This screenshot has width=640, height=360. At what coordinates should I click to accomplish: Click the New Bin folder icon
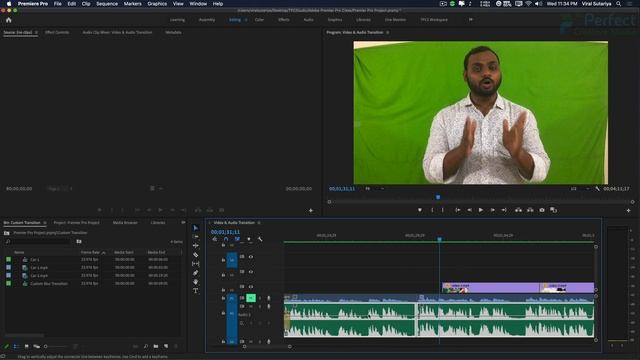point(156,346)
